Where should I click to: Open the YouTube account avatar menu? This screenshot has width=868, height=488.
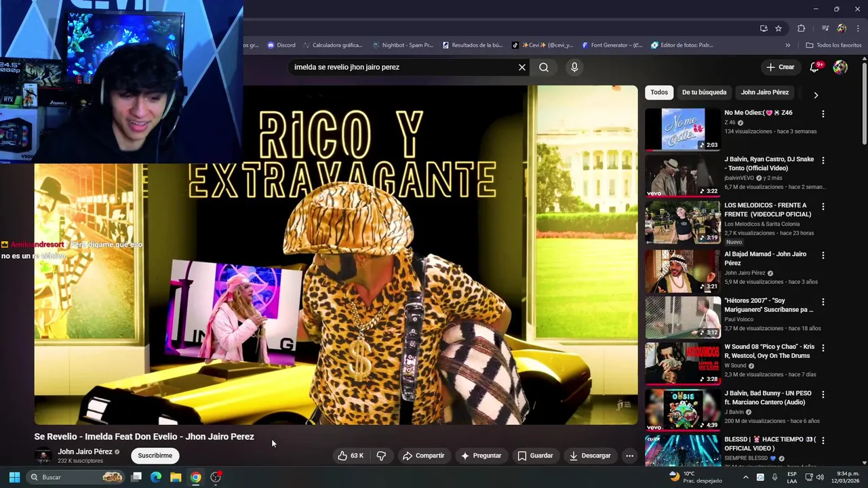(840, 67)
